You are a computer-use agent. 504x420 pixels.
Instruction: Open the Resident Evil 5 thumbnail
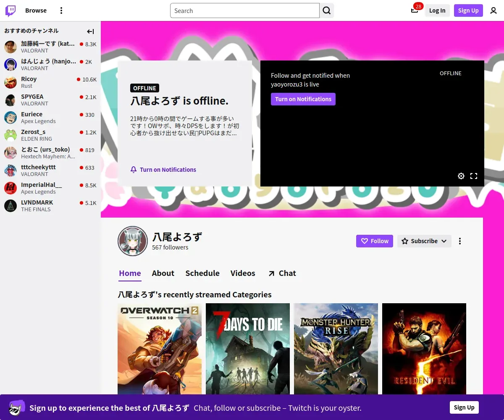[424, 349]
